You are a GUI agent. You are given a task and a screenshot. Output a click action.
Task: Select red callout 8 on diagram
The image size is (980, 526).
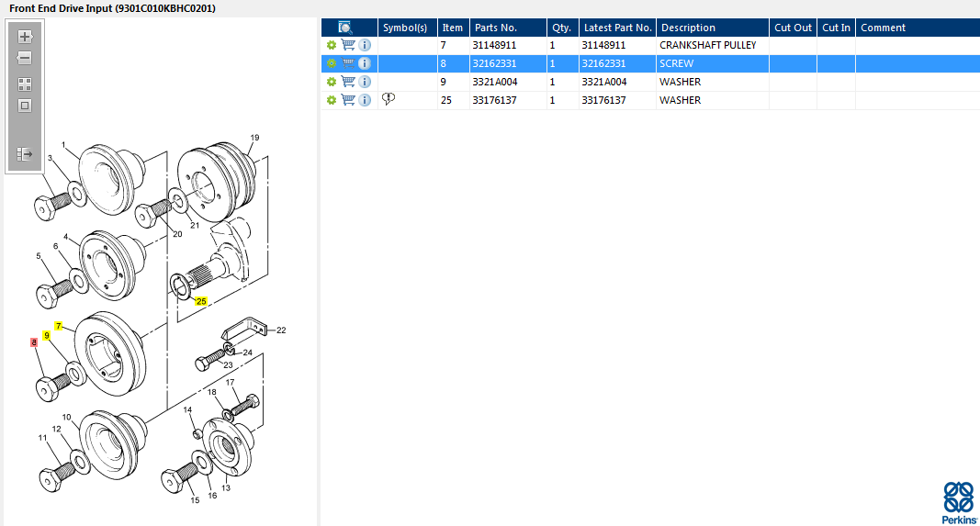pos(34,342)
